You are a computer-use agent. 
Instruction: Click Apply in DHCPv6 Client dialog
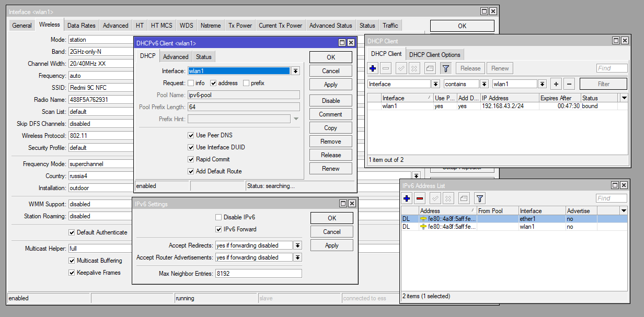[x=331, y=85]
